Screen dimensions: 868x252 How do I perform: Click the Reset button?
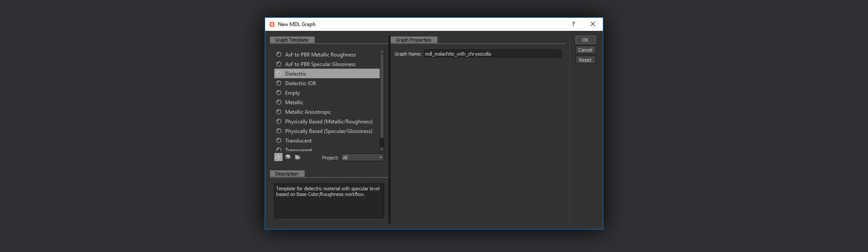click(585, 60)
